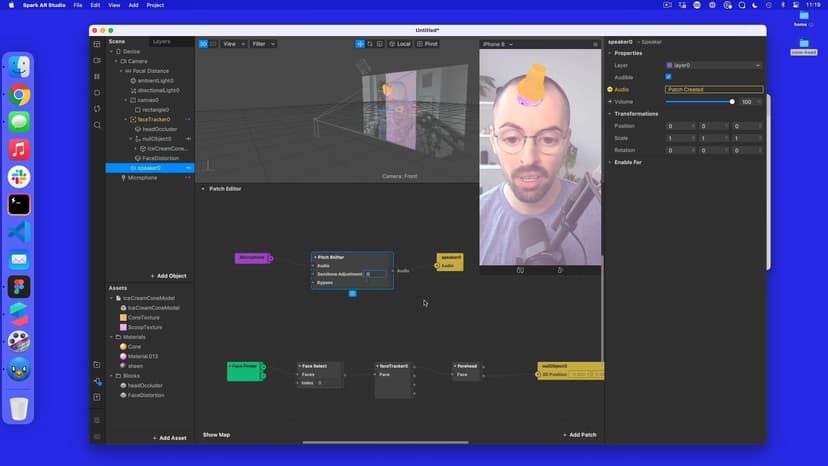Open Visual Studio Code from the dock
Viewport: 828px width, 466px height.
[19, 232]
